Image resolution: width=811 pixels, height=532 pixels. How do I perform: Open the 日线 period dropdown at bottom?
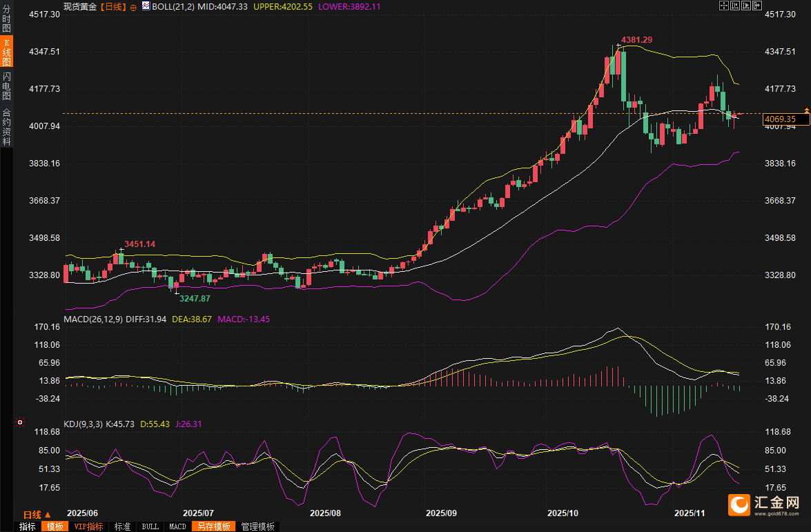(37, 515)
